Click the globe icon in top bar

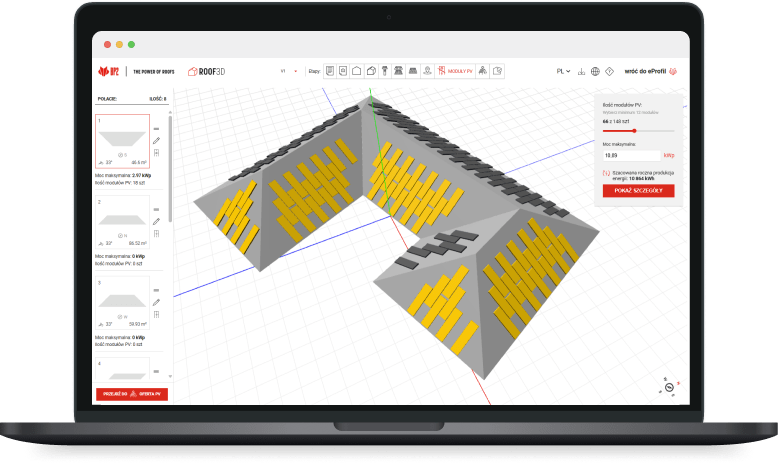pyautogui.click(x=595, y=72)
